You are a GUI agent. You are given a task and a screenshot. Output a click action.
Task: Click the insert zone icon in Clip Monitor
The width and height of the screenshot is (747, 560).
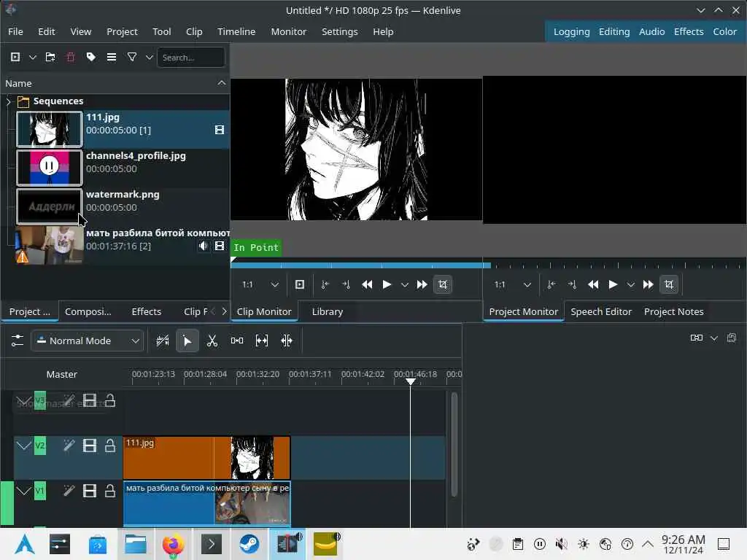[300, 284]
